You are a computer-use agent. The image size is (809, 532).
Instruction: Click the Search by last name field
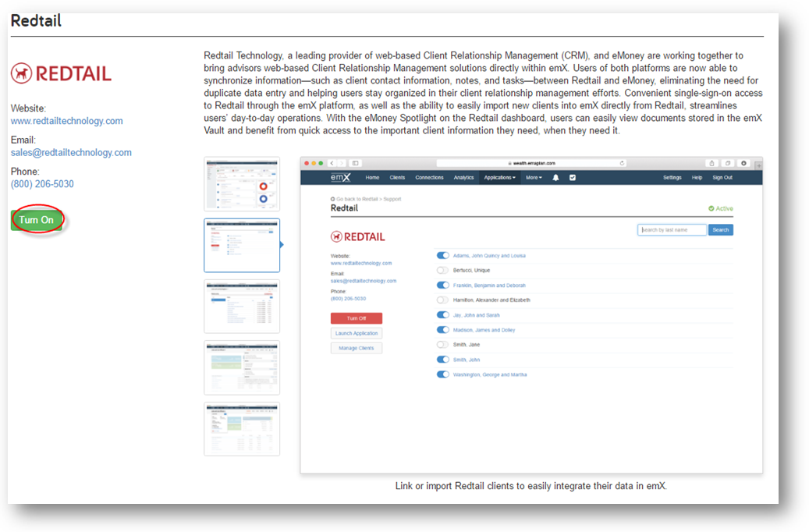click(x=672, y=230)
